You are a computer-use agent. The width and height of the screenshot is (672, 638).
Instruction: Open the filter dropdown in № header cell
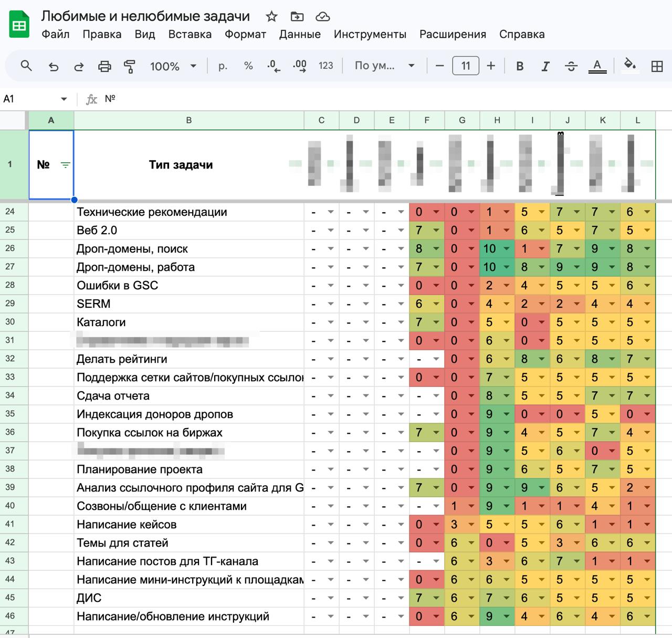click(65, 165)
